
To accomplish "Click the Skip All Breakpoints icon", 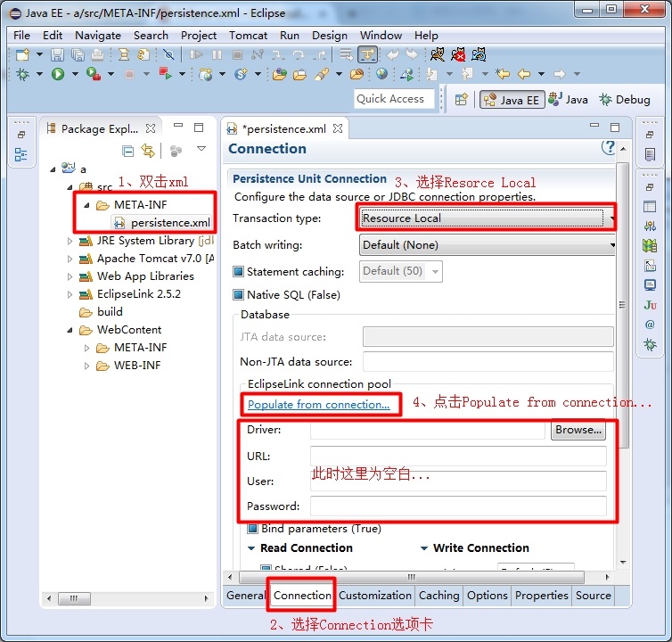I will pos(168,54).
